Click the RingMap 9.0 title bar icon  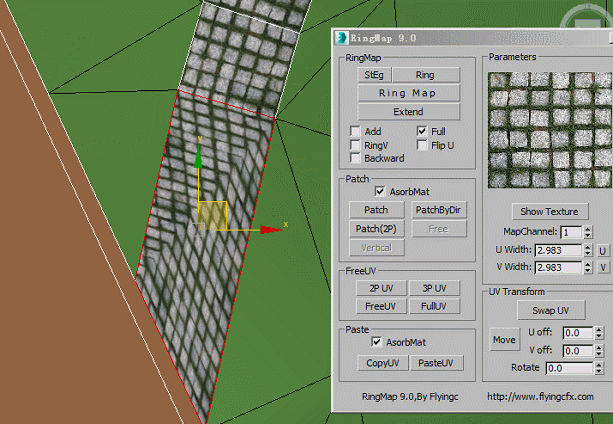[341, 38]
